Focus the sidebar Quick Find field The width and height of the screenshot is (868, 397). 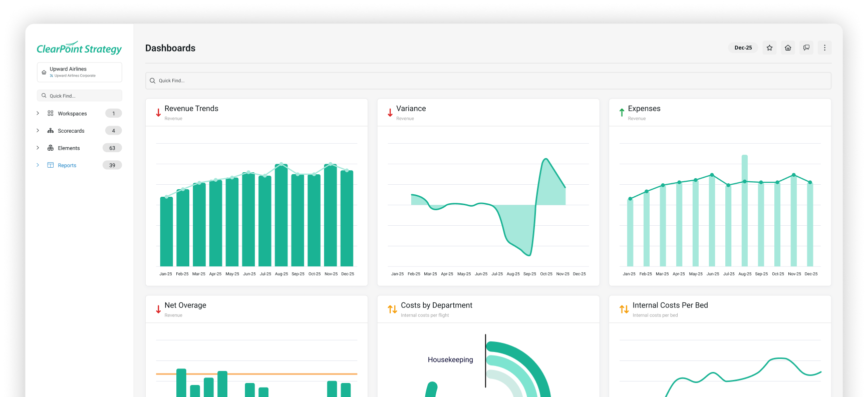tap(80, 96)
